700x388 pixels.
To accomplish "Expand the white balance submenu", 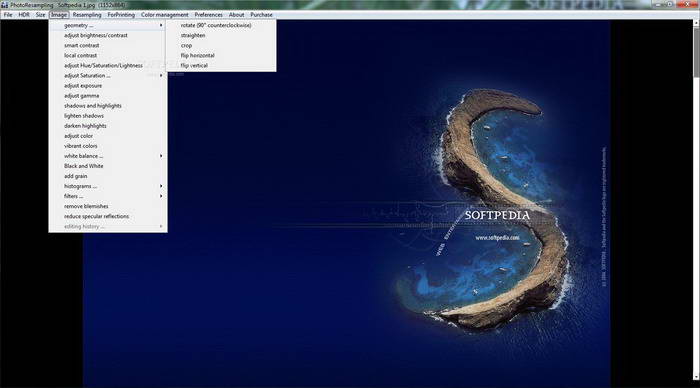I will tap(108, 156).
